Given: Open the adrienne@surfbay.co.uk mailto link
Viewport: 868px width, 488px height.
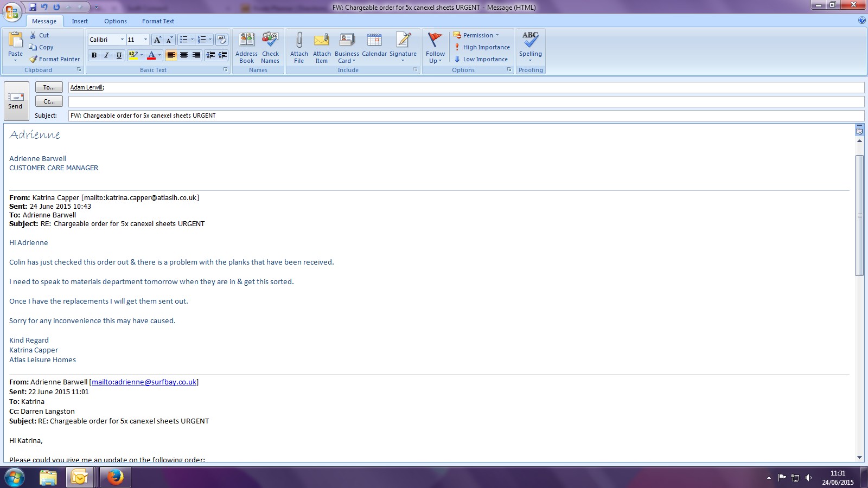Looking at the screenshot, I should pos(144,382).
